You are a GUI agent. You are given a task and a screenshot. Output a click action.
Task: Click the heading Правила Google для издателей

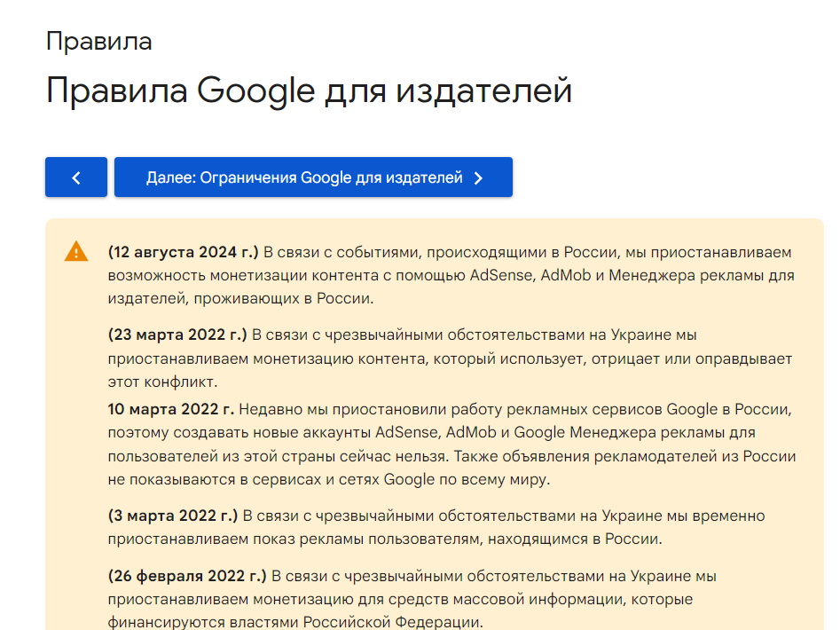[x=309, y=90]
